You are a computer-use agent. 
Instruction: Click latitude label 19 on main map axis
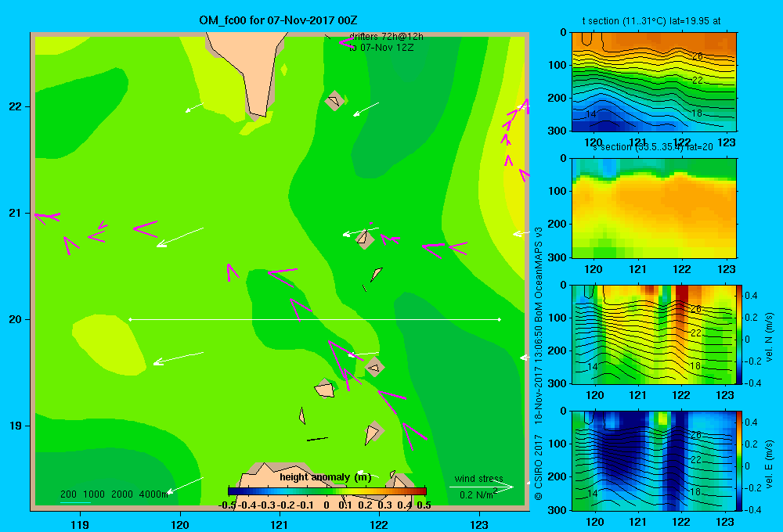coord(16,426)
